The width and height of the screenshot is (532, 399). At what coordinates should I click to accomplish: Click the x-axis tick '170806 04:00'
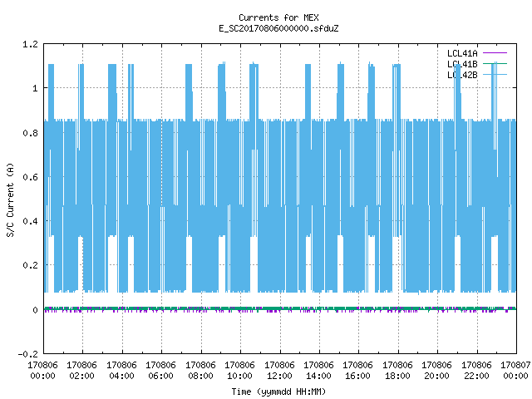tap(121, 371)
